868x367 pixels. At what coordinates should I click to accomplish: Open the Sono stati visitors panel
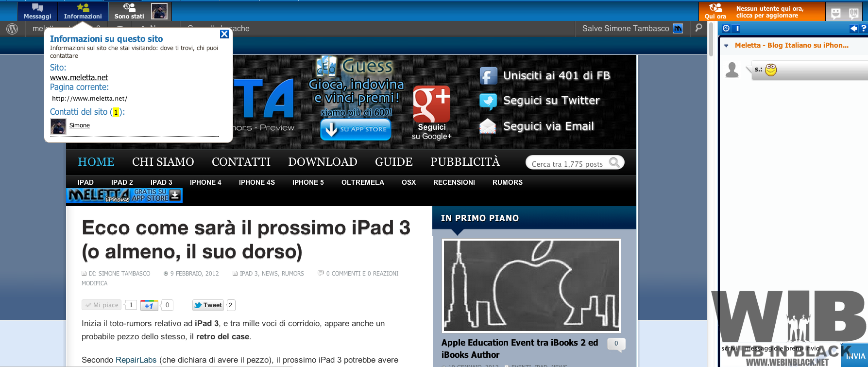pos(129,11)
